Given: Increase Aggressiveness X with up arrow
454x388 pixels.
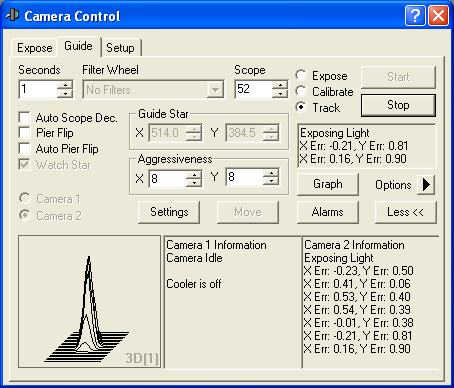Looking at the screenshot, I should click(x=194, y=174).
